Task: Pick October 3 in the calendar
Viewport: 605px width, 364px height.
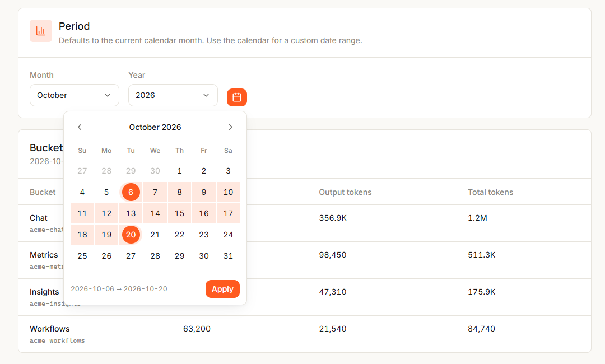Action: 228,171
